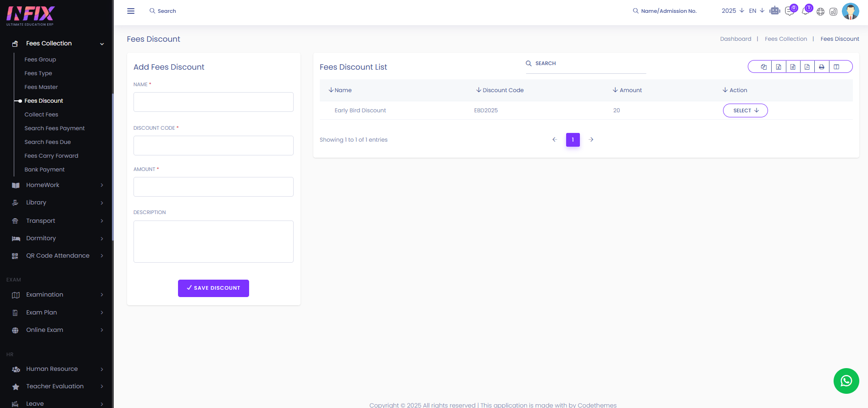Open the Leave menu in sidebar
The image size is (868, 408).
(x=58, y=403)
